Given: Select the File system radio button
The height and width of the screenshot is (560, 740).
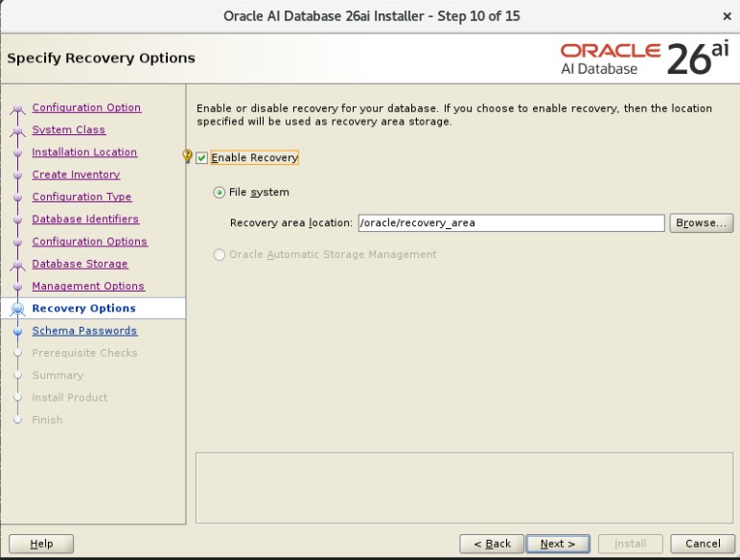Looking at the screenshot, I should pyautogui.click(x=219, y=192).
